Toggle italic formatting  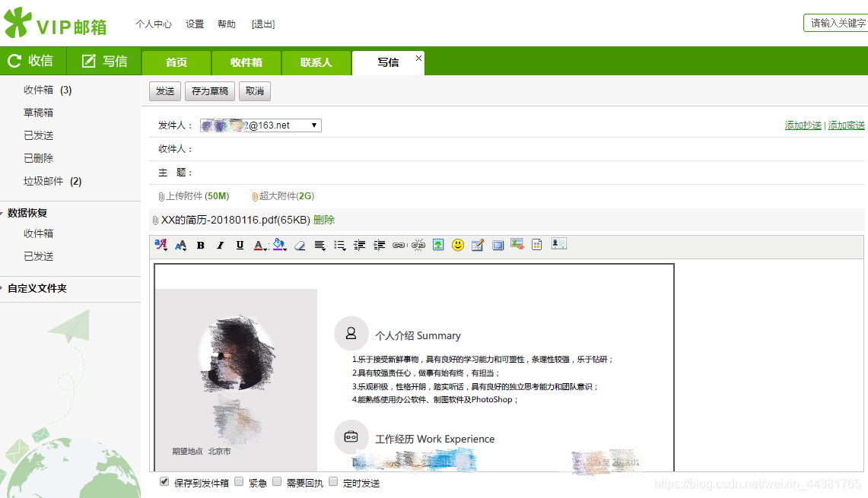click(x=221, y=245)
